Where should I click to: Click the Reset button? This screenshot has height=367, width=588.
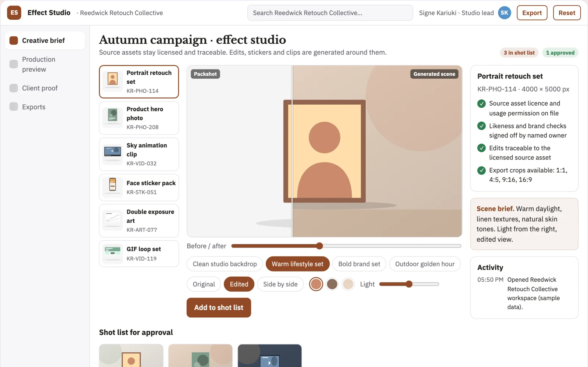[x=567, y=13]
